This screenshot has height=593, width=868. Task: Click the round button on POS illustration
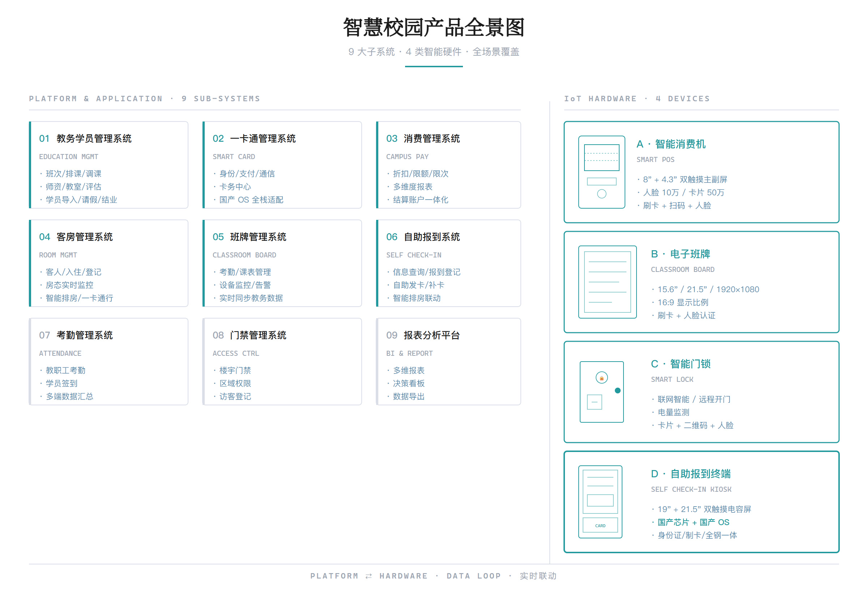pyautogui.click(x=601, y=193)
